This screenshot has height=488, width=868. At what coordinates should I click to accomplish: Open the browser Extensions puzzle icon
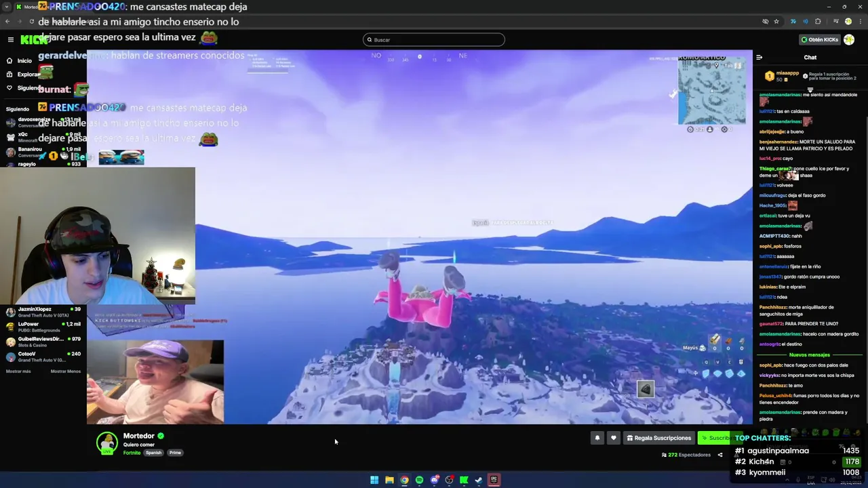tap(818, 22)
